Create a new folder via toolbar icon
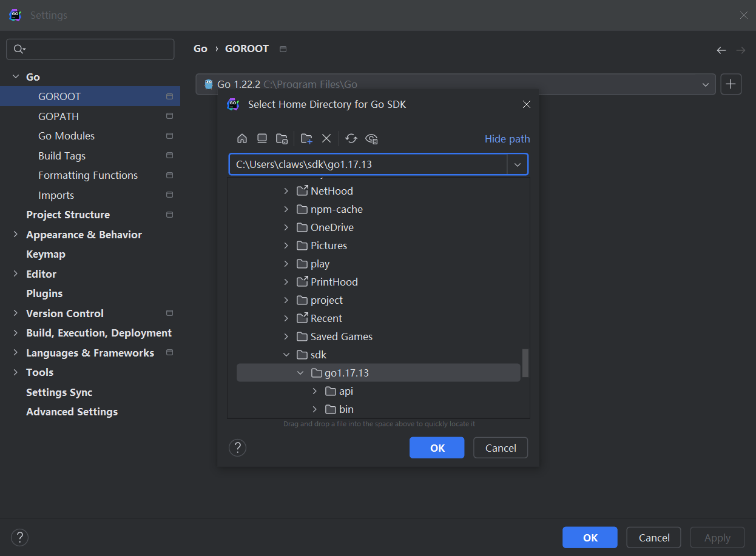The width and height of the screenshot is (756, 556). pyautogui.click(x=306, y=138)
